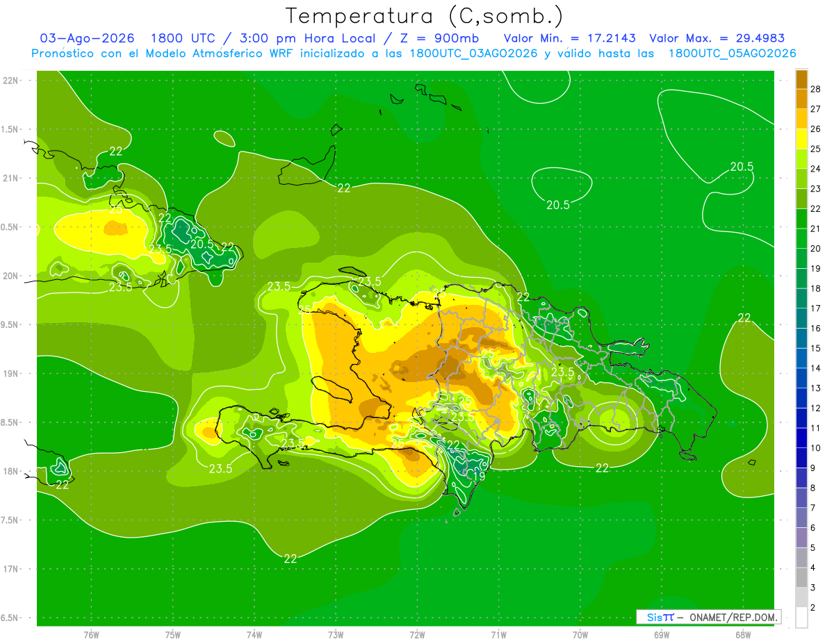The image size is (834, 644).
Task: Select the colorbar label 18
Action: (815, 288)
